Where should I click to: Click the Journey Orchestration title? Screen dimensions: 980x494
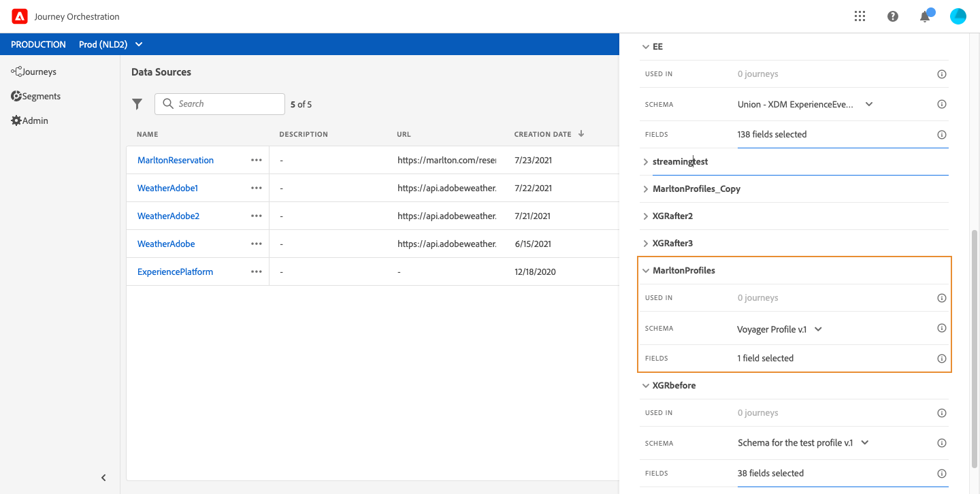pyautogui.click(x=77, y=16)
